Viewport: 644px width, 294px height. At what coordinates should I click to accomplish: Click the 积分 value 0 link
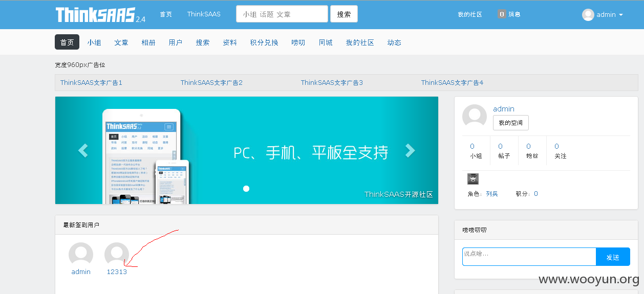coord(536,194)
